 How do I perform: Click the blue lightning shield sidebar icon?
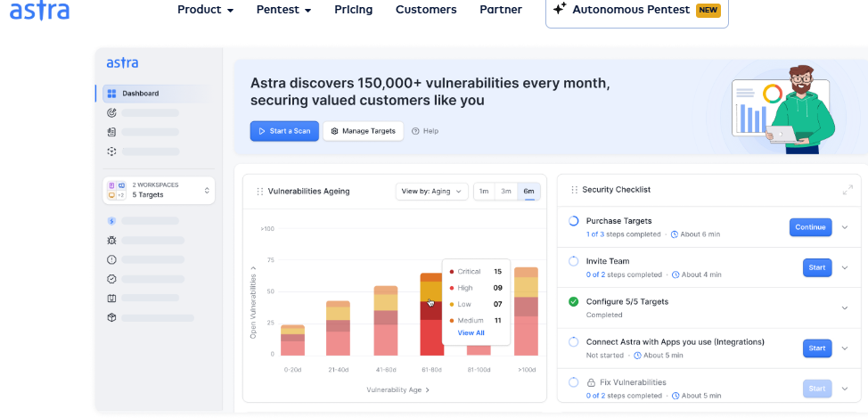point(111,221)
